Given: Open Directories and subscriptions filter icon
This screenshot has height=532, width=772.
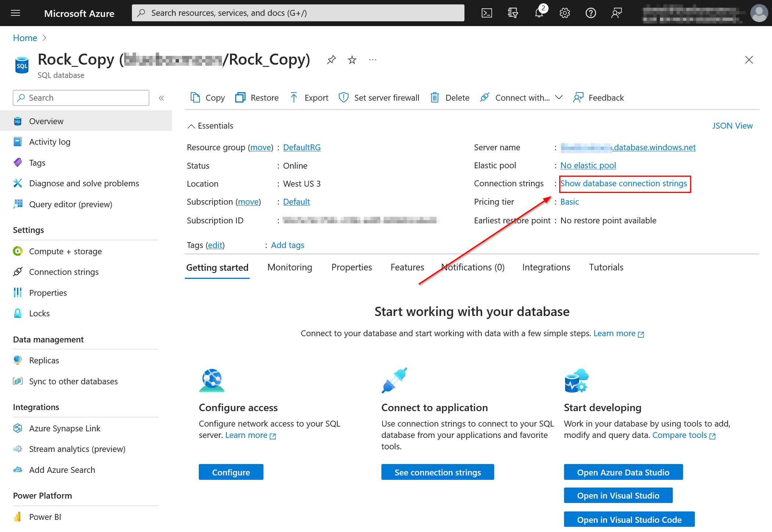Looking at the screenshot, I should pos(513,13).
